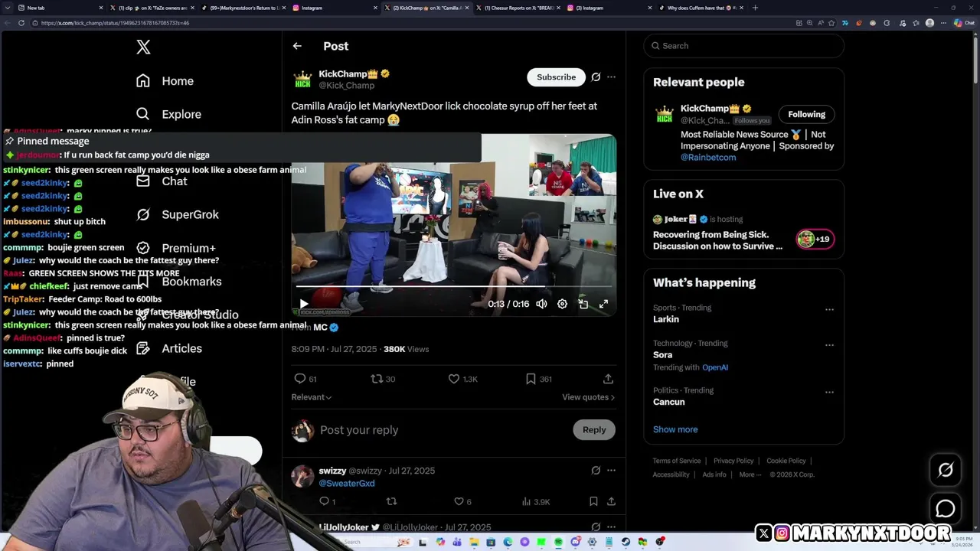This screenshot has width=980, height=551.
Task: Toggle picture-in-picture on video
Action: click(583, 304)
